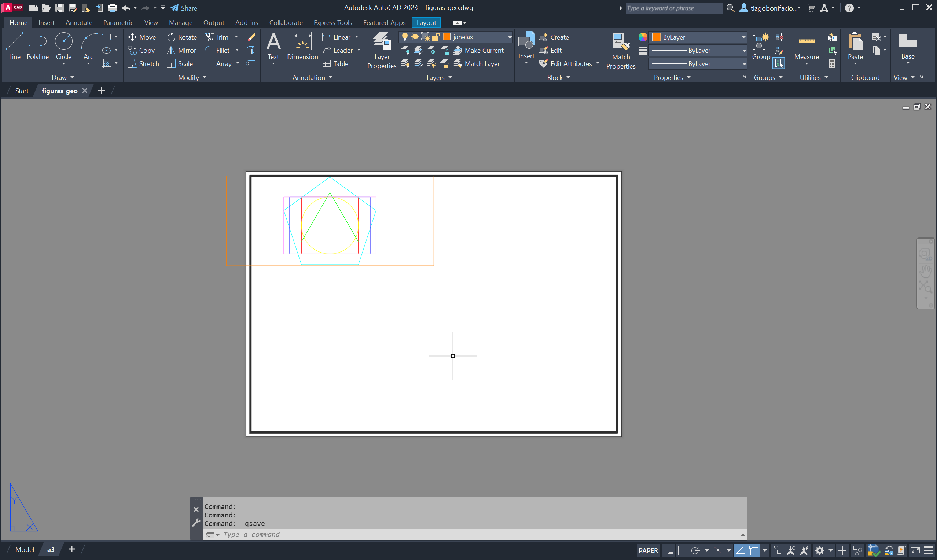937x560 pixels.
Task: Select the Line drawing tool
Action: [x=14, y=46]
